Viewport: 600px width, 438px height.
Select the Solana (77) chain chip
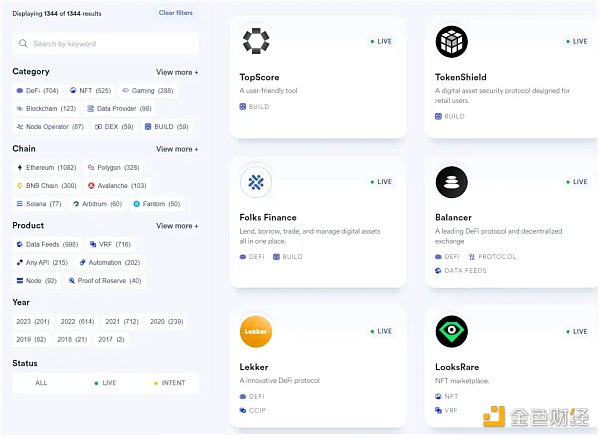coord(39,204)
